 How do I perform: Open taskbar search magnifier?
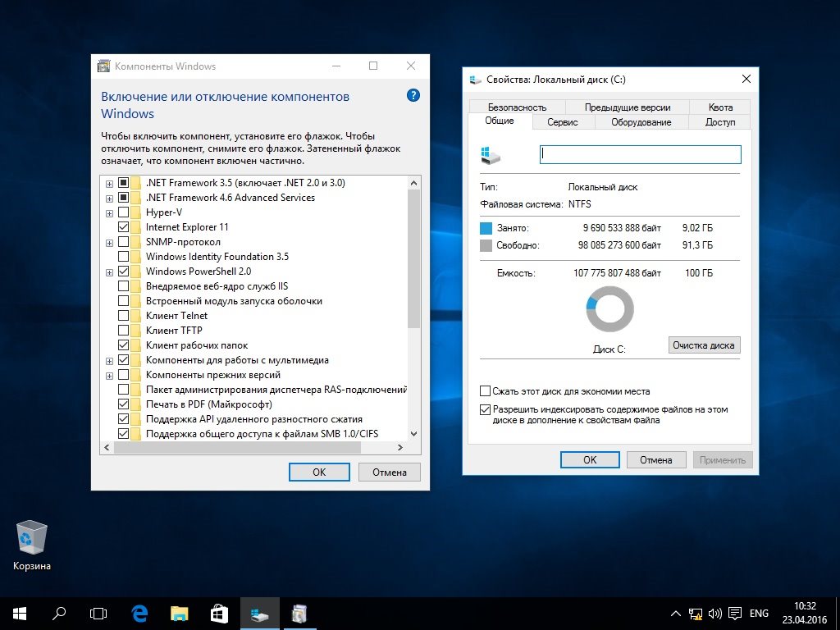pos(59,614)
